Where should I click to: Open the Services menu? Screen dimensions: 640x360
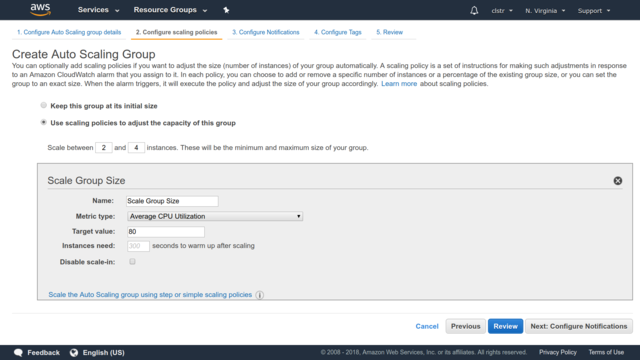coord(98,10)
